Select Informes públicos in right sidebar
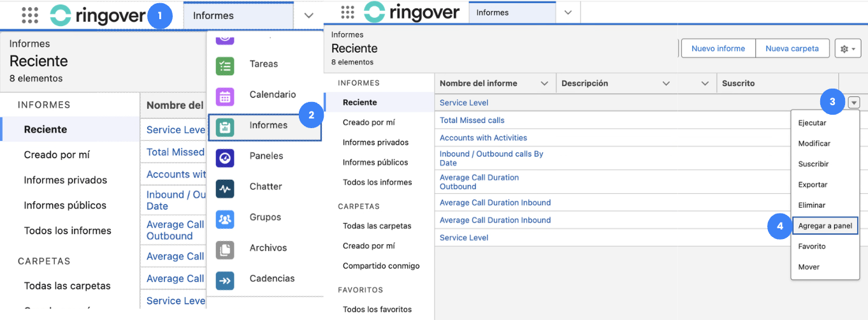 375,163
